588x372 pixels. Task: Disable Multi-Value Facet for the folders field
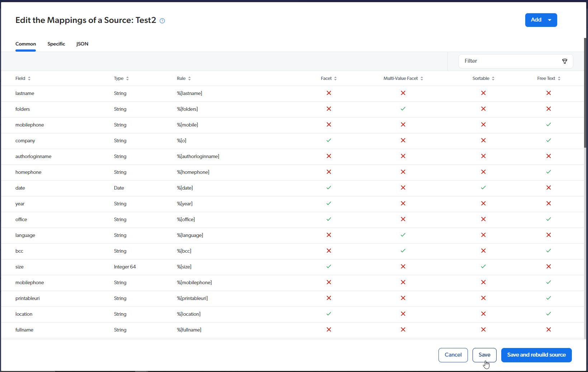tap(403, 109)
